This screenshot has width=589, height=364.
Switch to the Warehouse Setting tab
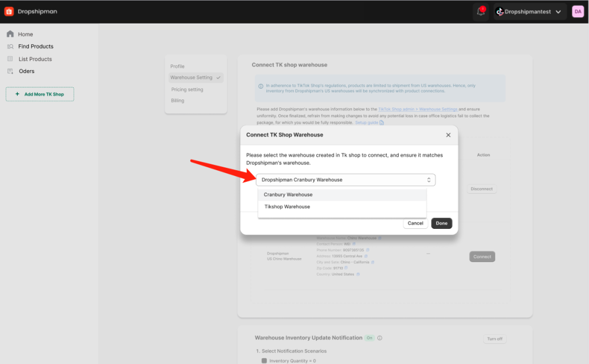(196, 78)
